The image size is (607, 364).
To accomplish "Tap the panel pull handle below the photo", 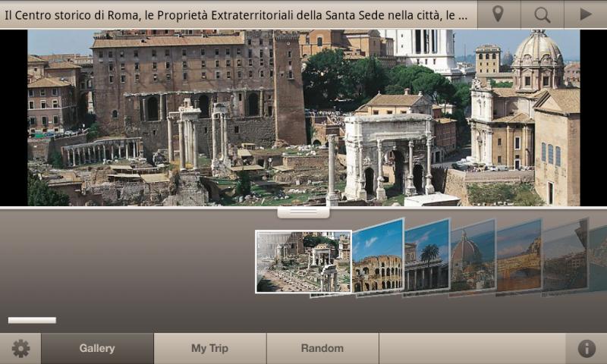I will [x=303, y=212].
